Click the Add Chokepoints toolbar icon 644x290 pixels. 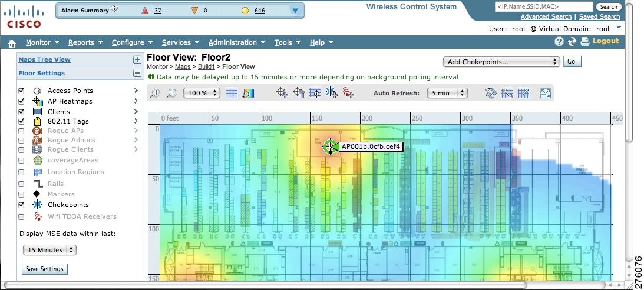332,93
